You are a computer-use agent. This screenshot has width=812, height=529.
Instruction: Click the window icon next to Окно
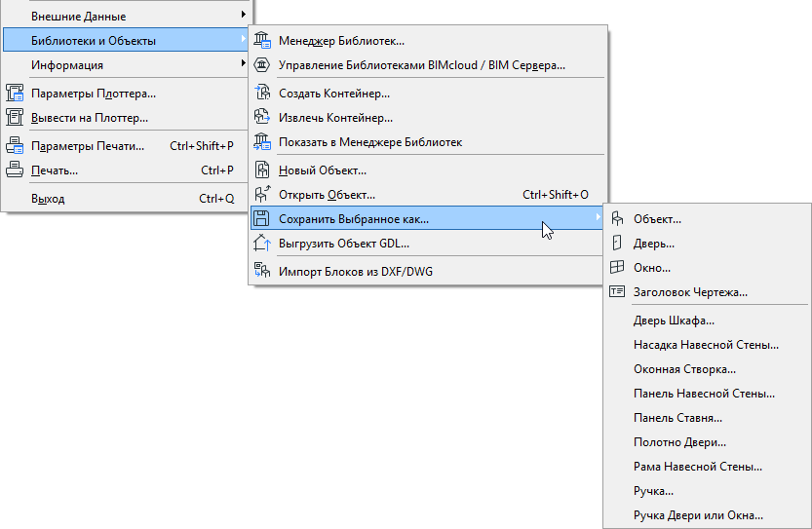[x=617, y=267]
